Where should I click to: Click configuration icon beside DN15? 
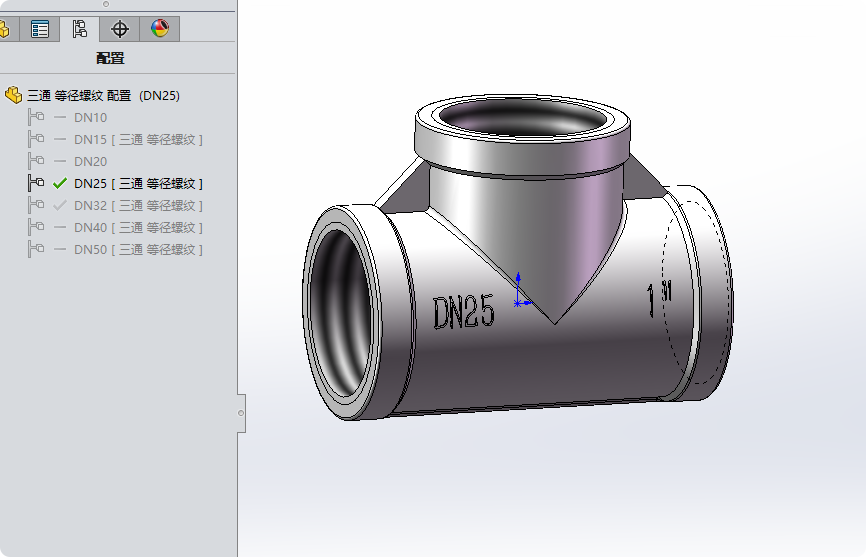pyautogui.click(x=36, y=139)
